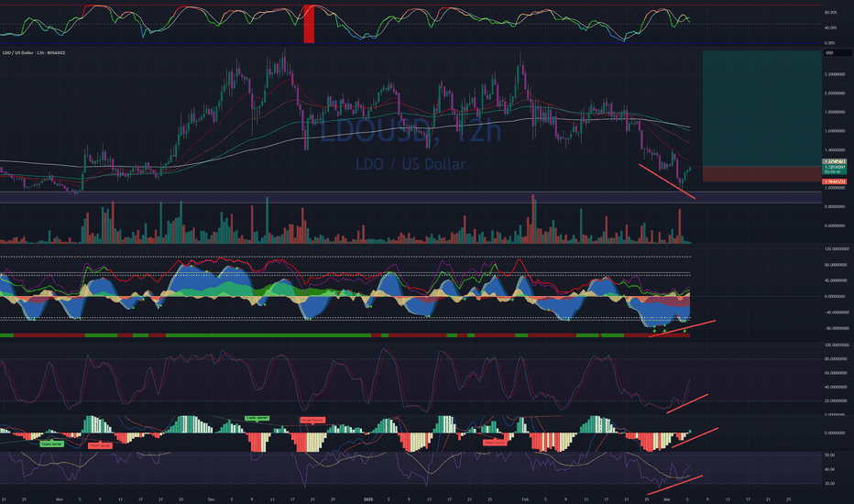Click the Feb label on the time axis
This screenshot has width=854, height=504.
click(522, 499)
